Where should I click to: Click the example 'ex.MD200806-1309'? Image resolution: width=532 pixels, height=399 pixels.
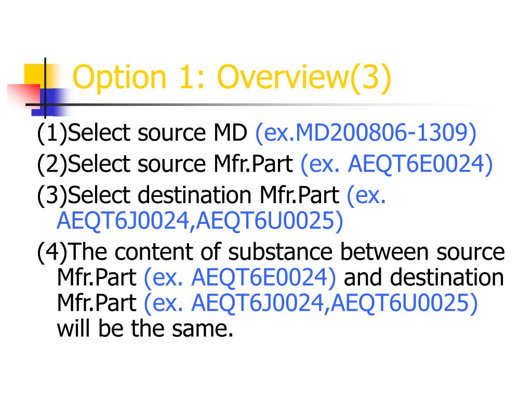(366, 132)
